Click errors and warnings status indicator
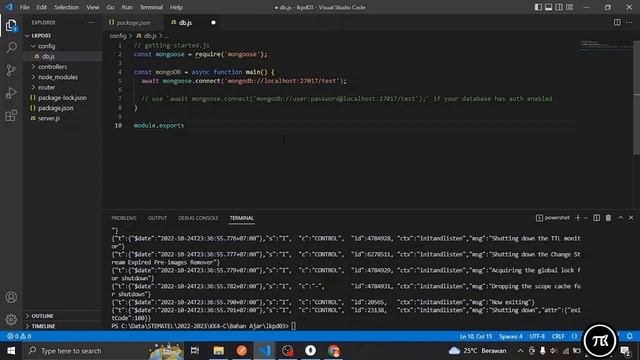This screenshot has height=360, width=640. (x=19, y=336)
